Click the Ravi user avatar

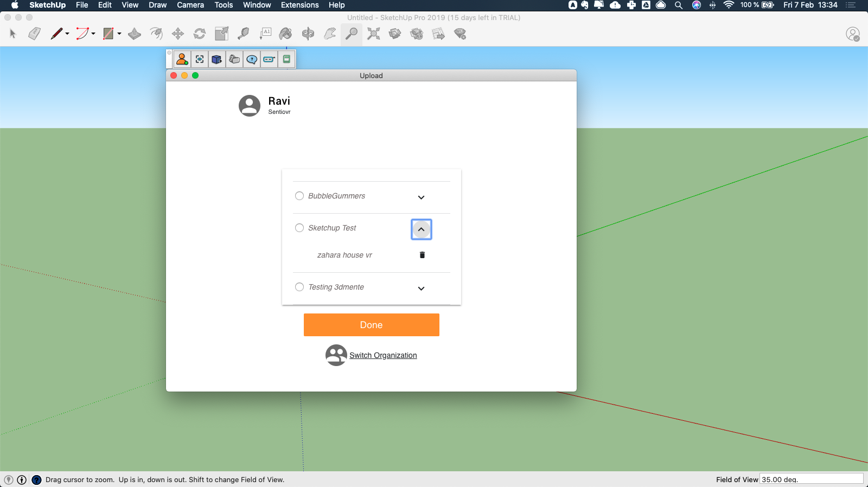point(250,106)
